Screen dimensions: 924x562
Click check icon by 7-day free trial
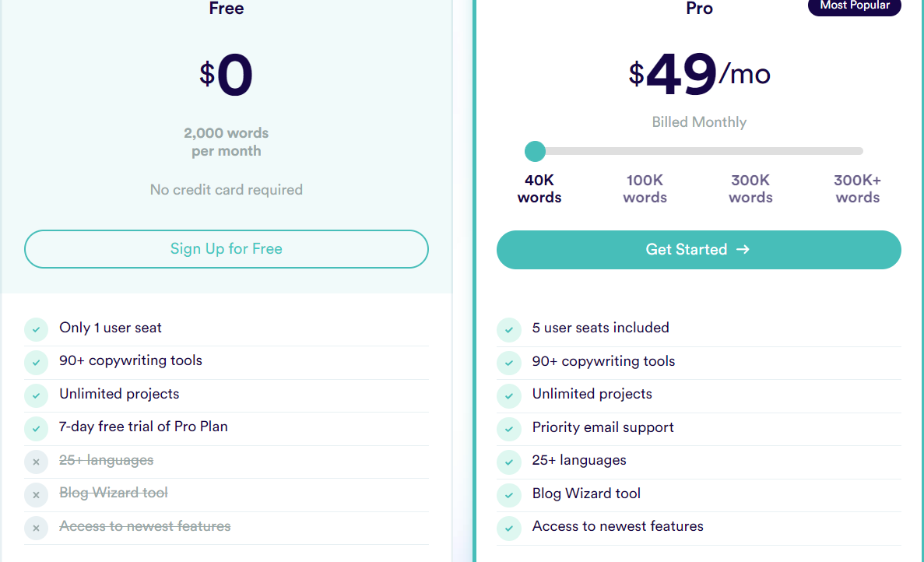[x=36, y=428]
